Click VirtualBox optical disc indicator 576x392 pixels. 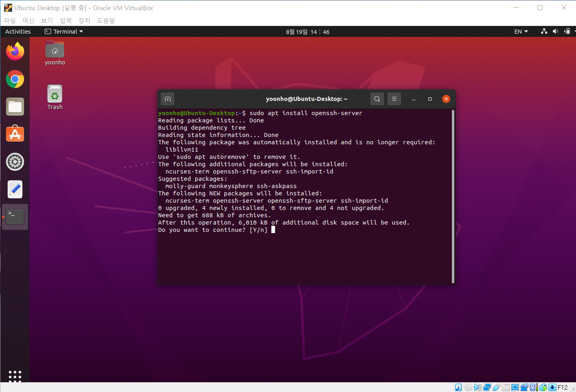coord(469,388)
